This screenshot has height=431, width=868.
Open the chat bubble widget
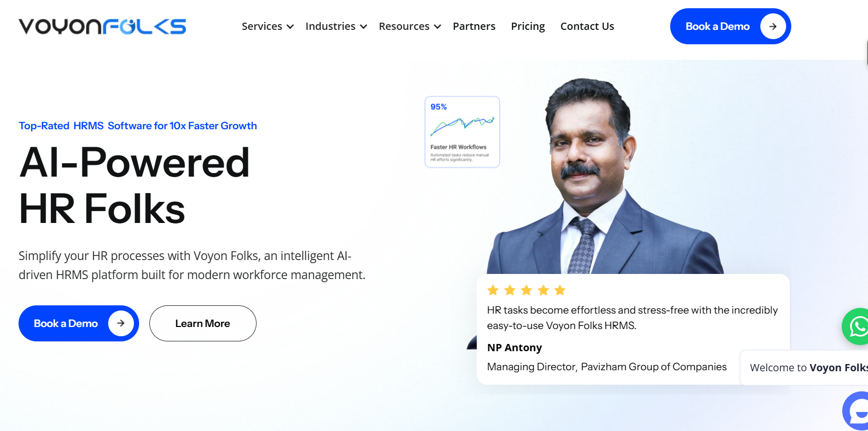click(856, 411)
